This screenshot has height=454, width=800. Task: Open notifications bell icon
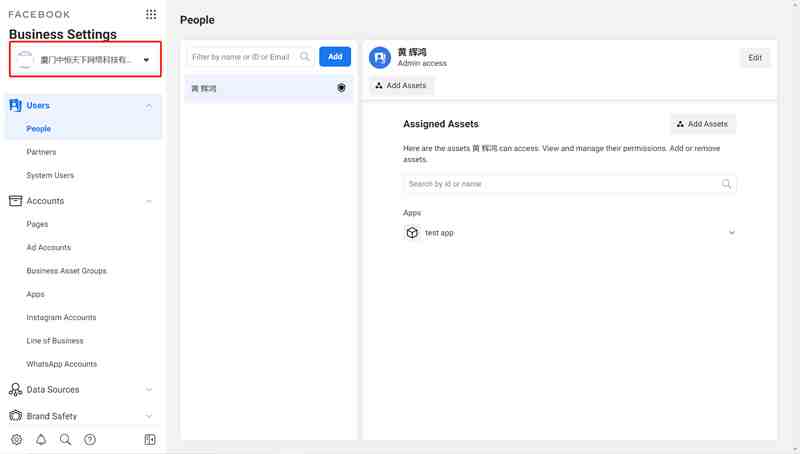(41, 439)
